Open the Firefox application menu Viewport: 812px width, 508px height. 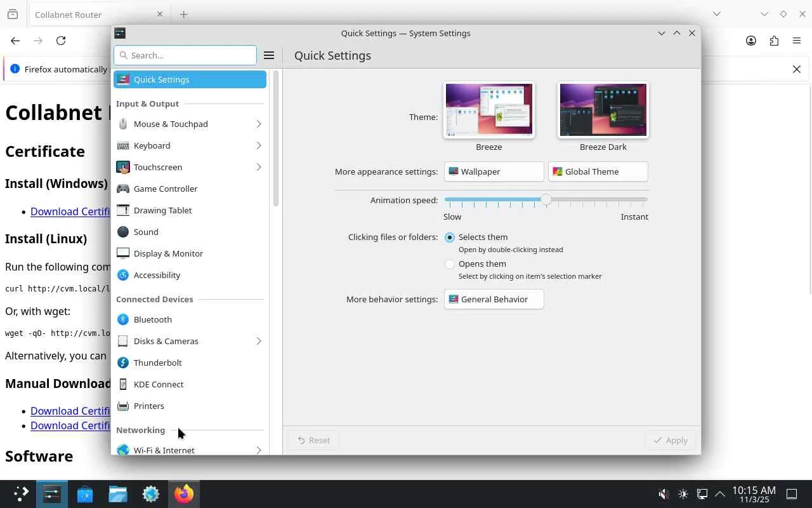pyautogui.click(x=797, y=41)
